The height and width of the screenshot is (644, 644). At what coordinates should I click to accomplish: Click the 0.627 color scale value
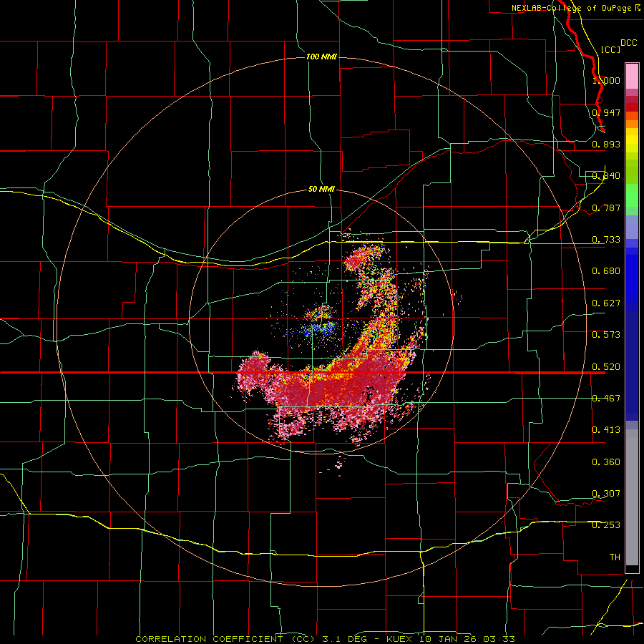coord(606,303)
